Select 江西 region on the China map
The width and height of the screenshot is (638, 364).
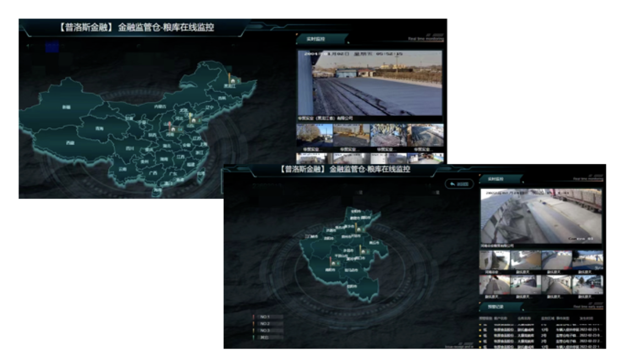click(180, 157)
